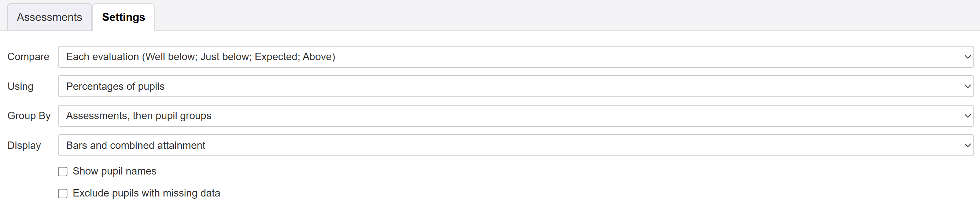This screenshot has width=980, height=202.
Task: Select the Settings tab
Action: (124, 18)
